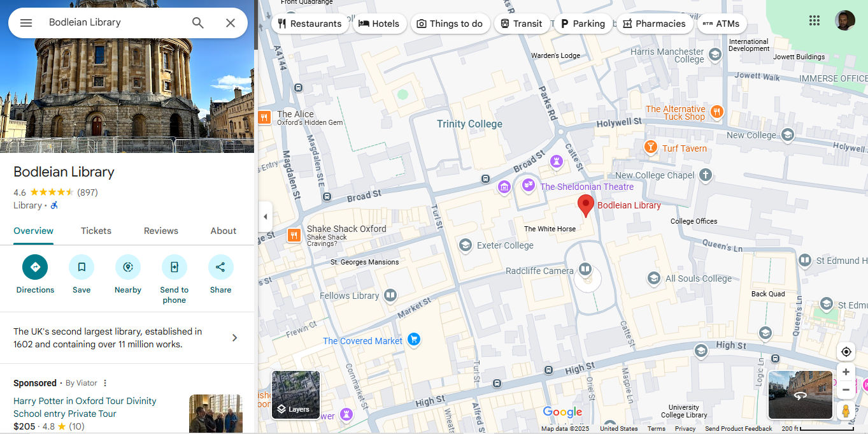Open the Send Product Feedback link
Viewport: 868px width, 434px height.
[x=738, y=428]
